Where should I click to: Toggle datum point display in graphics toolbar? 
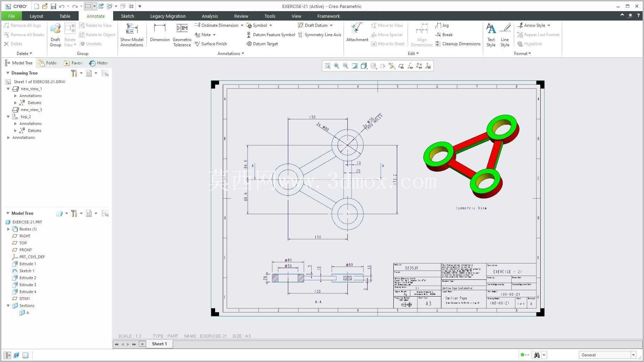tap(419, 66)
